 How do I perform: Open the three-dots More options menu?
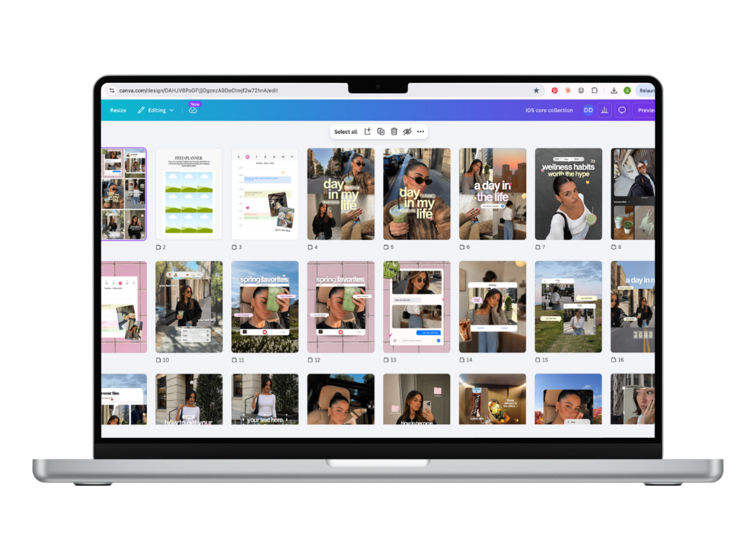pos(420,131)
